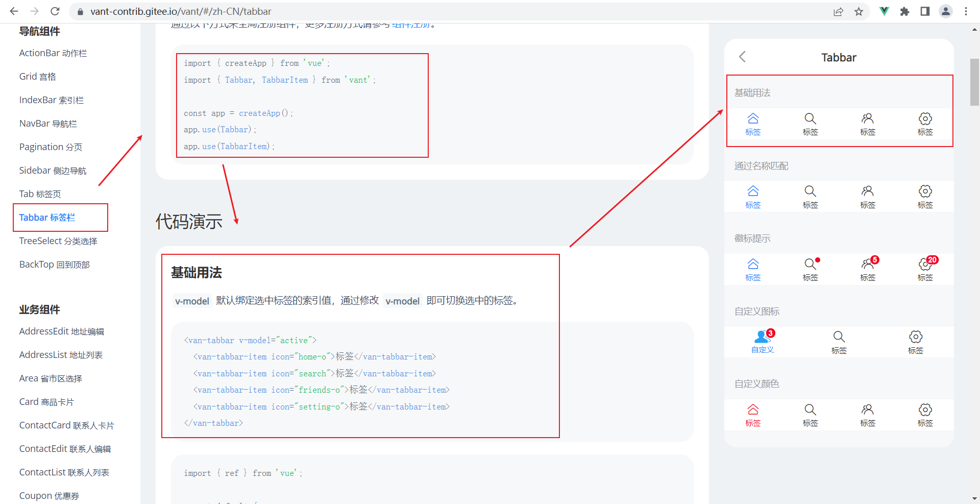Click the 基础用法 heading in the docs
The image size is (980, 504).
click(197, 273)
